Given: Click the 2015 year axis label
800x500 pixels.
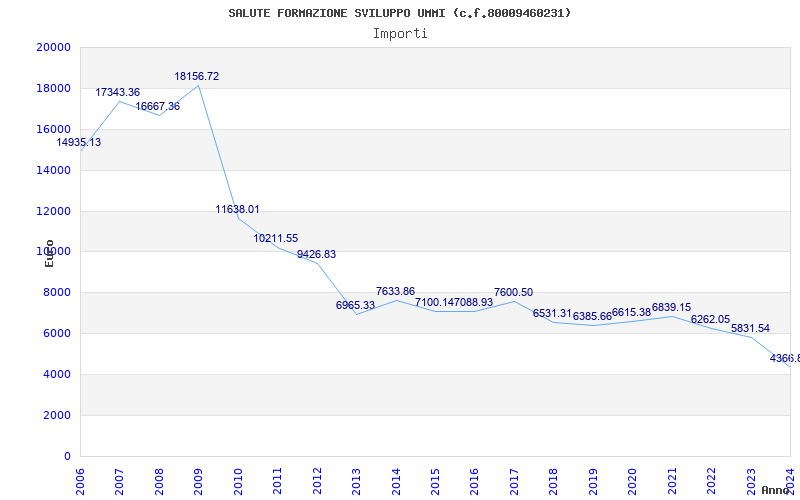Looking at the screenshot, I should (435, 482).
